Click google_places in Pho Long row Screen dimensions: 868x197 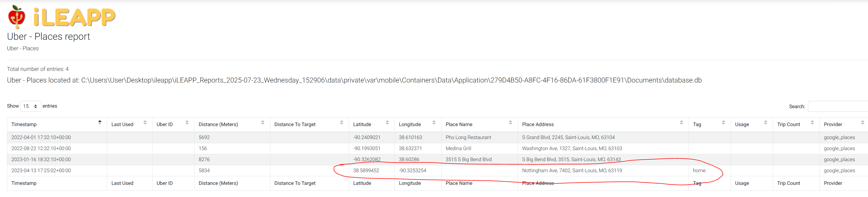pos(839,137)
